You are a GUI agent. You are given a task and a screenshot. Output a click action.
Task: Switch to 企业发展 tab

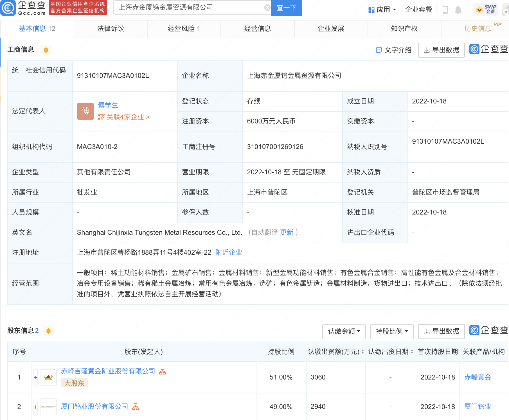point(331,29)
